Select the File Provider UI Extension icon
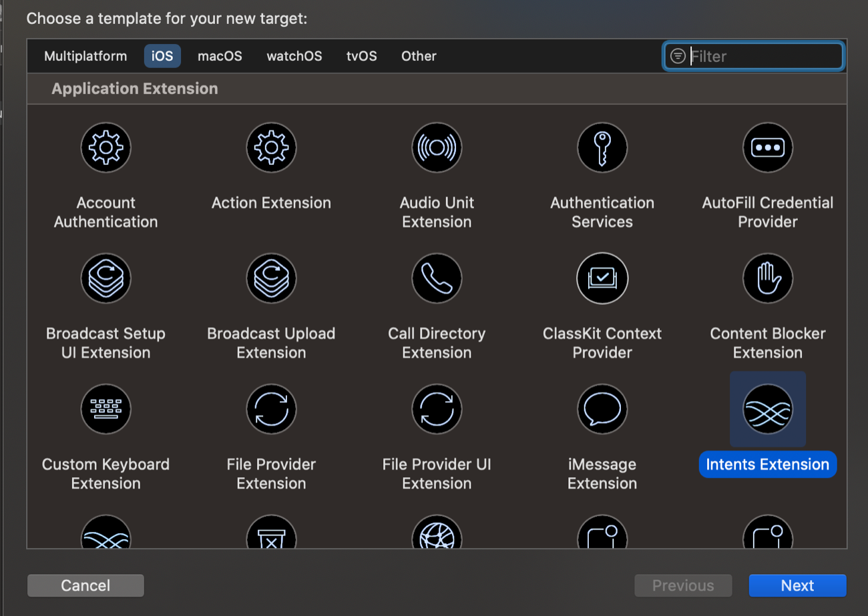 (x=437, y=409)
